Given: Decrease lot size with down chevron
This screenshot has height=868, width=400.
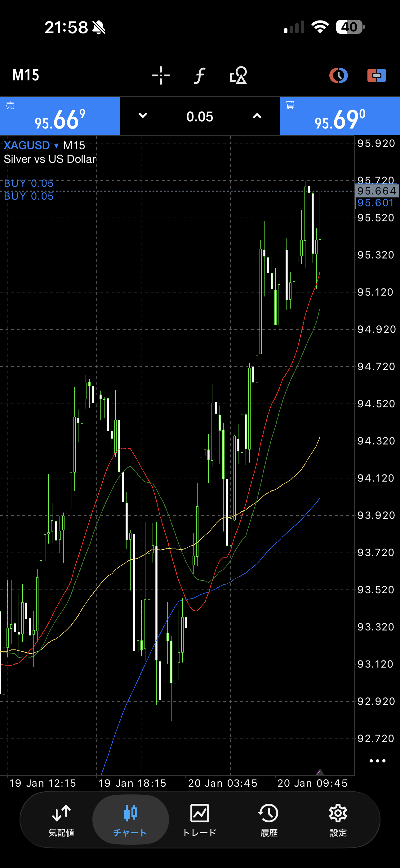Looking at the screenshot, I should click(x=143, y=116).
